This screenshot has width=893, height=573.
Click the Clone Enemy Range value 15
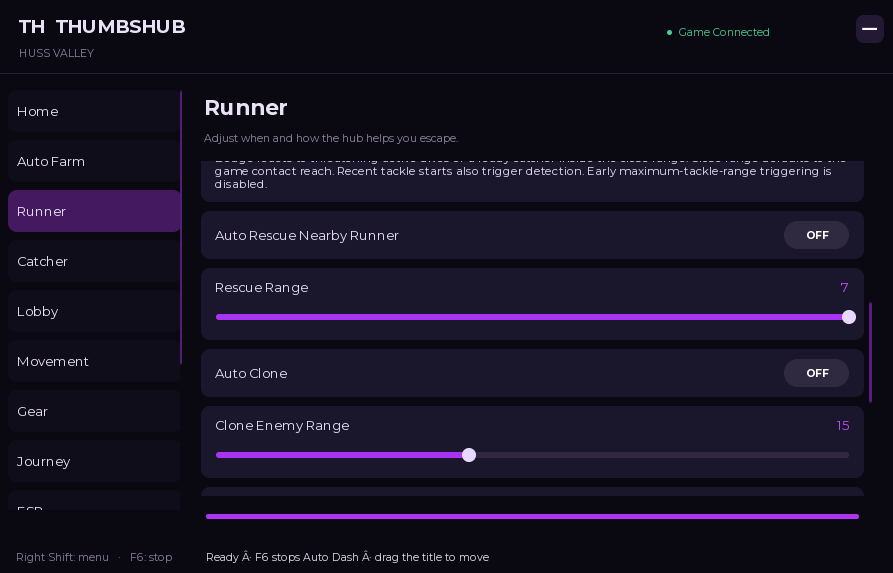(x=843, y=425)
